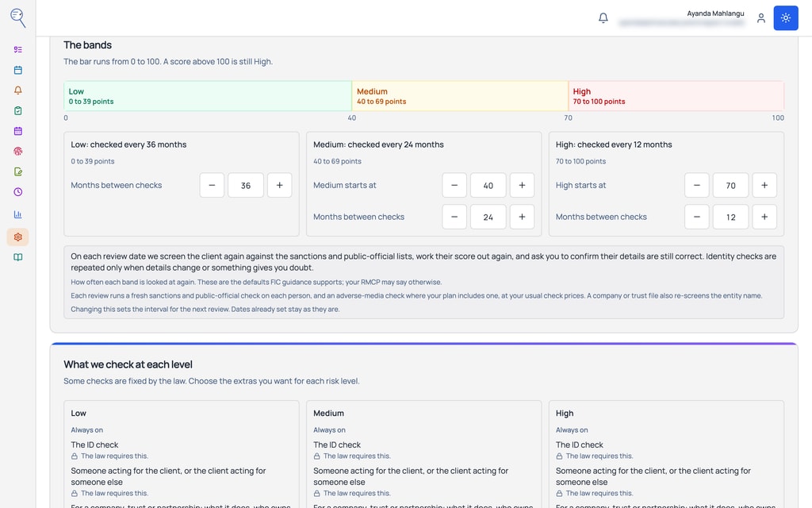Screen dimensions: 812x508
Task: Toggle the blue light theme button
Action: 786,18
